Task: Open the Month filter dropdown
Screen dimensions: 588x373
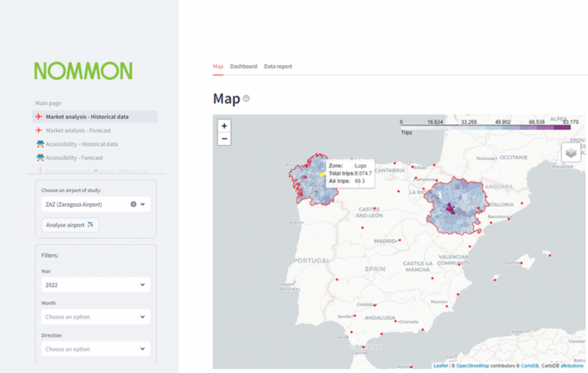Action: coord(96,317)
